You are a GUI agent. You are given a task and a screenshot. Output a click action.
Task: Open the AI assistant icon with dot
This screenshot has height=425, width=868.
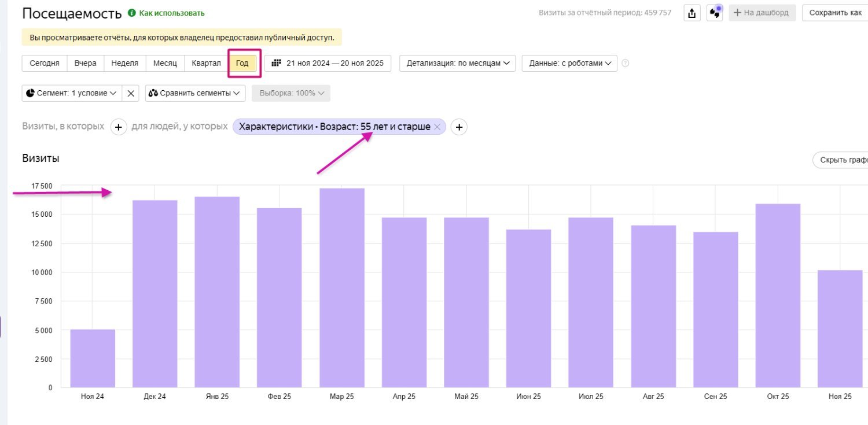tap(715, 13)
